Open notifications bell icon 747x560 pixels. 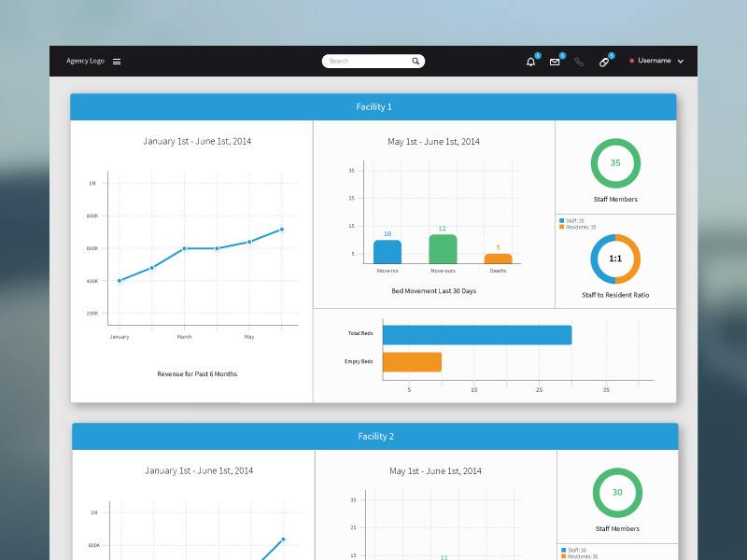tap(530, 62)
